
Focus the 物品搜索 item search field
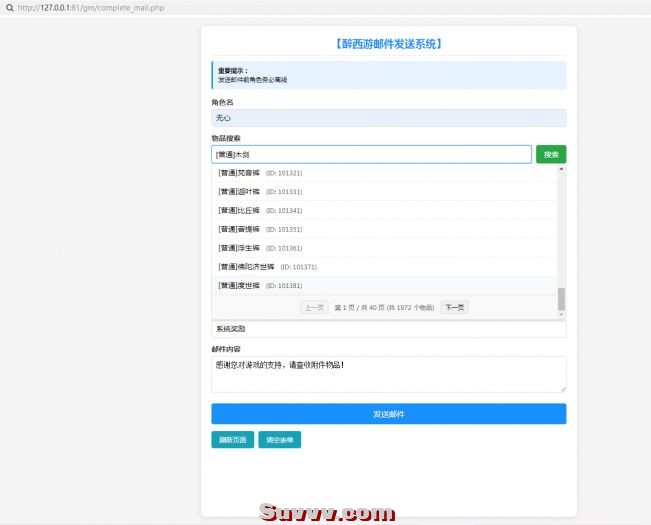[371, 154]
